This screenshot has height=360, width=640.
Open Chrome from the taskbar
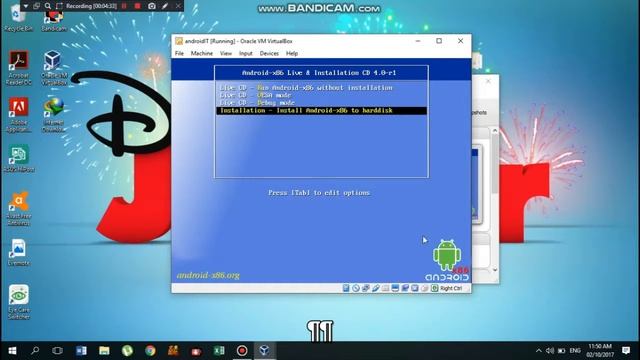[x=150, y=351]
